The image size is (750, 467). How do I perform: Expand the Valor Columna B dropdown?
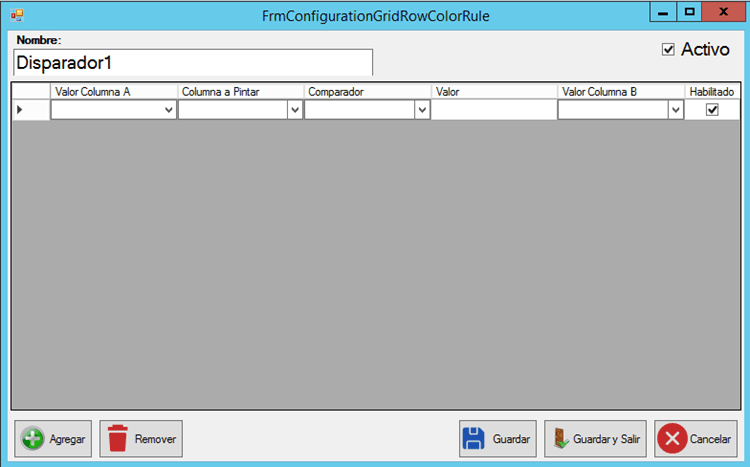click(676, 111)
